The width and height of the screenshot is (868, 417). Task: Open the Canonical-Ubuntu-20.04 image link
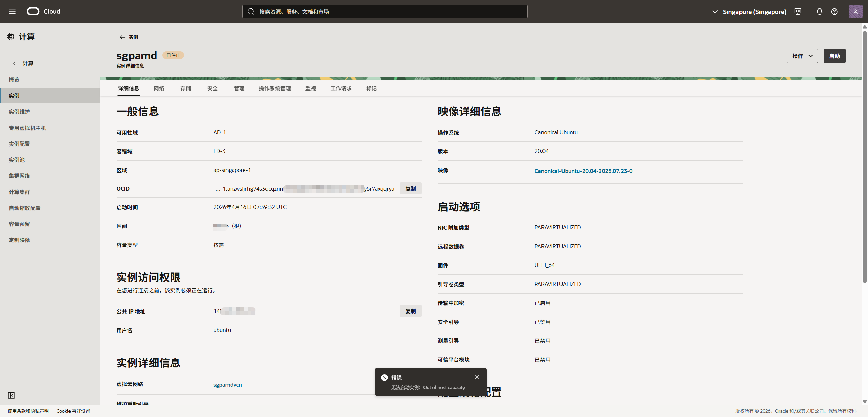click(x=584, y=171)
